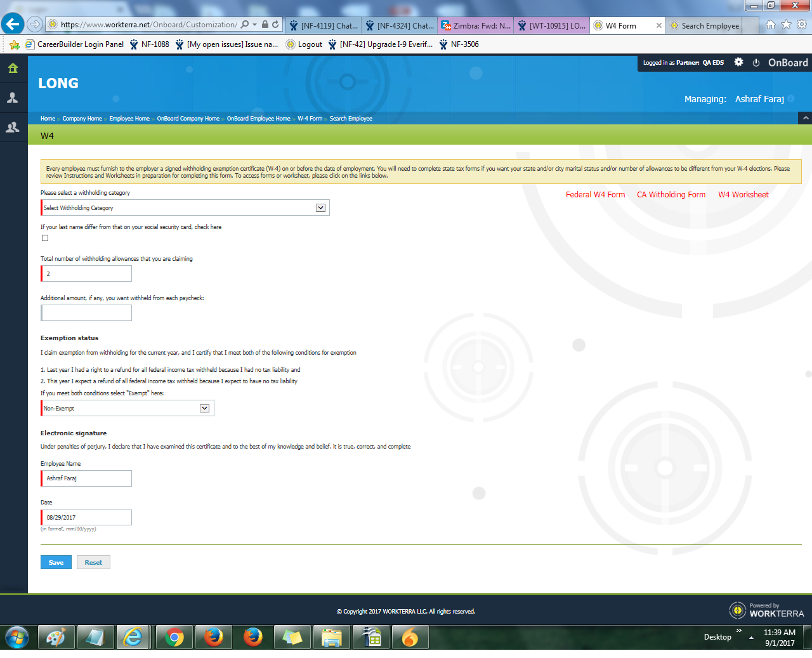Viewport: 812px width, 658px height.
Task: Open CareerBuilder Login Panel bookmark
Action: pos(74,44)
